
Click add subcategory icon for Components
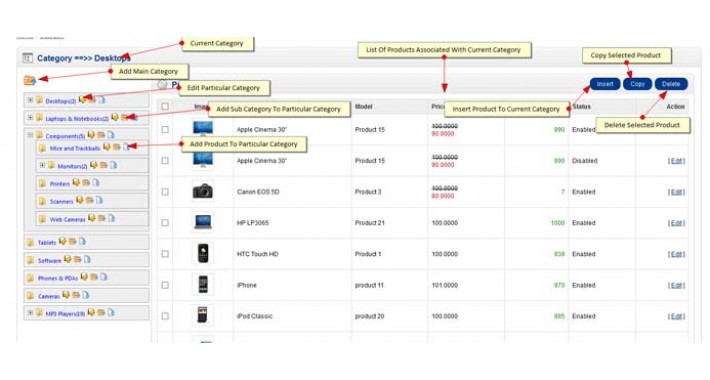pos(101,135)
